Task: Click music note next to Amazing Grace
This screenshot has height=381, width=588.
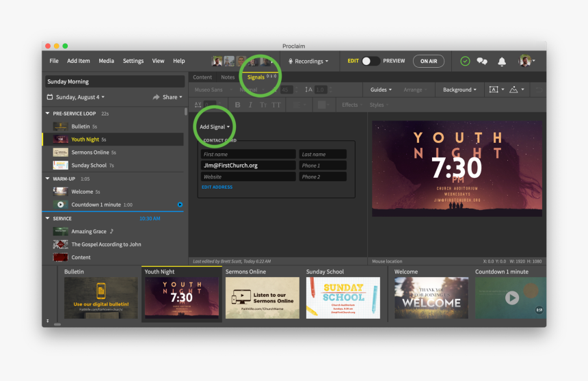Action: tap(111, 231)
